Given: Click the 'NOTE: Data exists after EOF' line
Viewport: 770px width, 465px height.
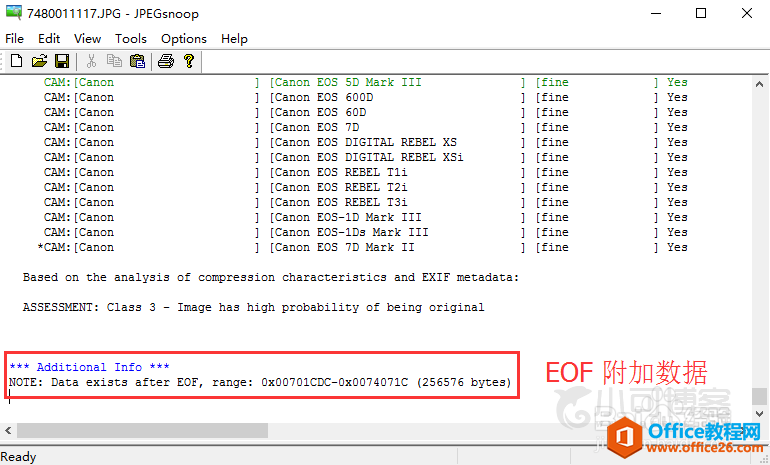Looking at the screenshot, I should point(260,382).
